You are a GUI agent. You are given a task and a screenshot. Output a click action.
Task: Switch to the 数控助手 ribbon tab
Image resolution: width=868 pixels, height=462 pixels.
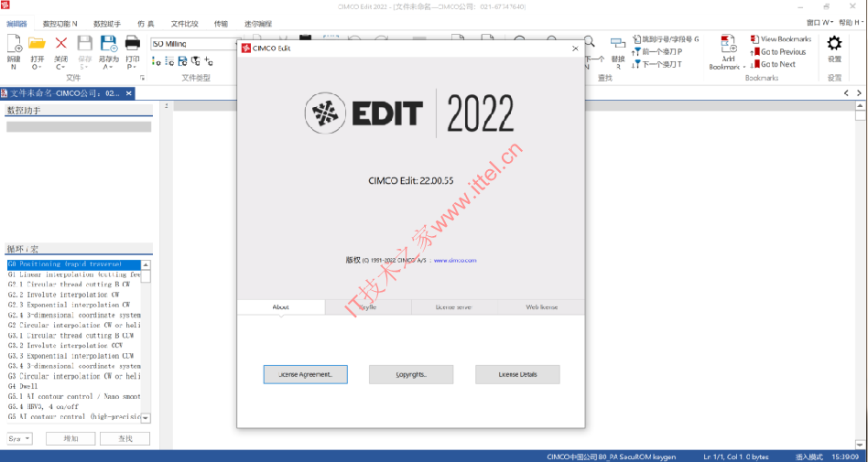(107, 24)
